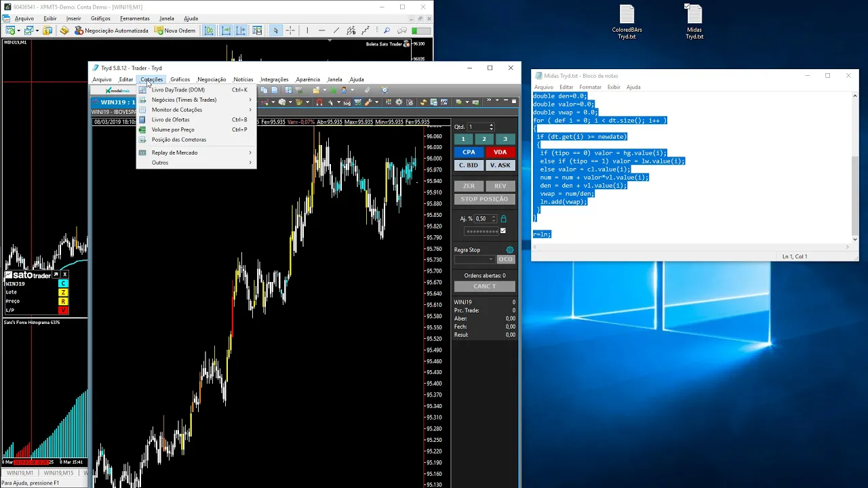Click Tryd gear settings toolbar icon

[399, 102]
